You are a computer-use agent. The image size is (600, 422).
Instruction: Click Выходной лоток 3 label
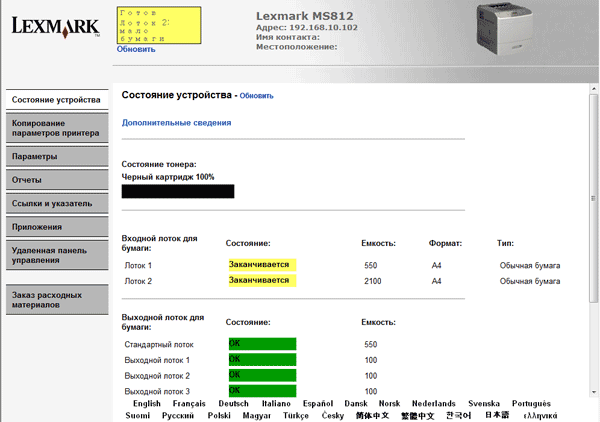click(157, 391)
